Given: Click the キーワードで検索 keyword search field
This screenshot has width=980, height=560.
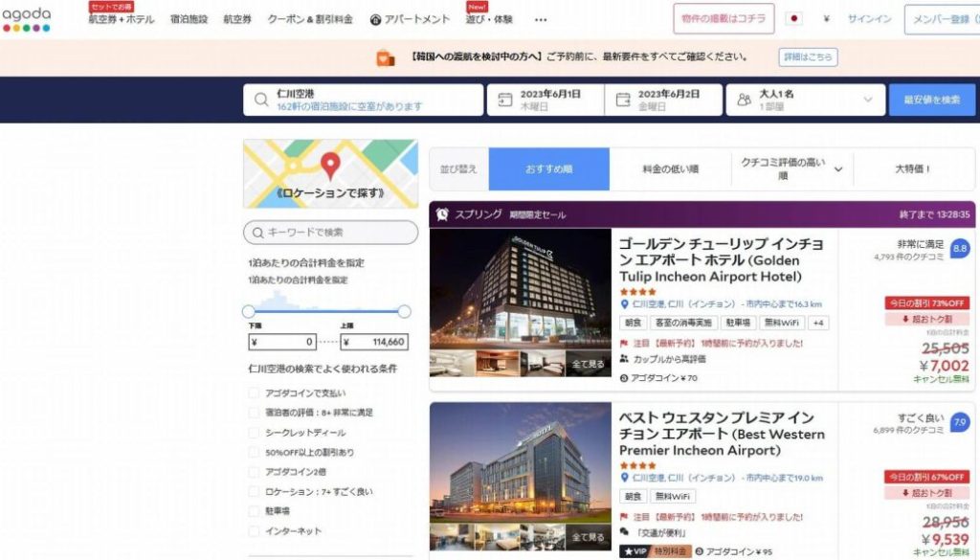Looking at the screenshot, I should pos(330,233).
